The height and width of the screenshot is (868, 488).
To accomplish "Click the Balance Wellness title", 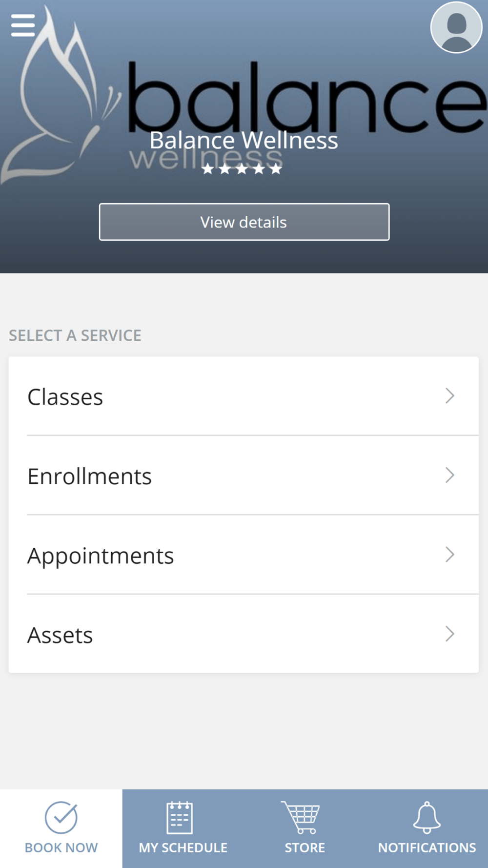I will tap(244, 141).
